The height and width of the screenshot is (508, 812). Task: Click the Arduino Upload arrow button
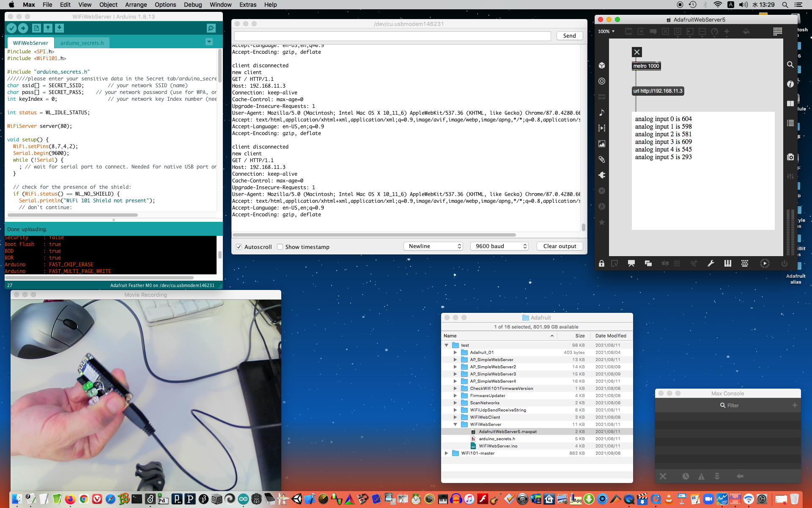click(23, 28)
